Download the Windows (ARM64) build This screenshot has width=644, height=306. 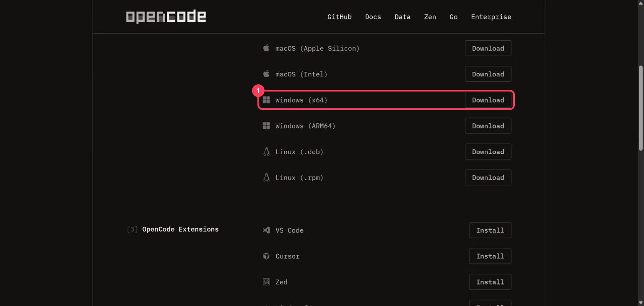(488, 126)
